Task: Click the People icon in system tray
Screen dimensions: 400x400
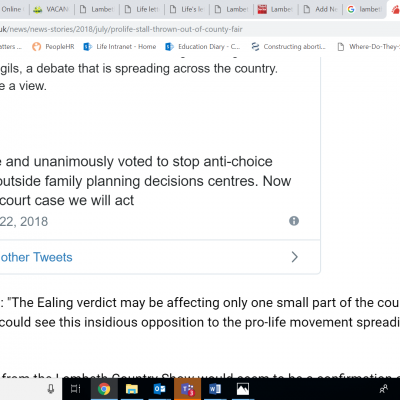Action: click(x=384, y=389)
